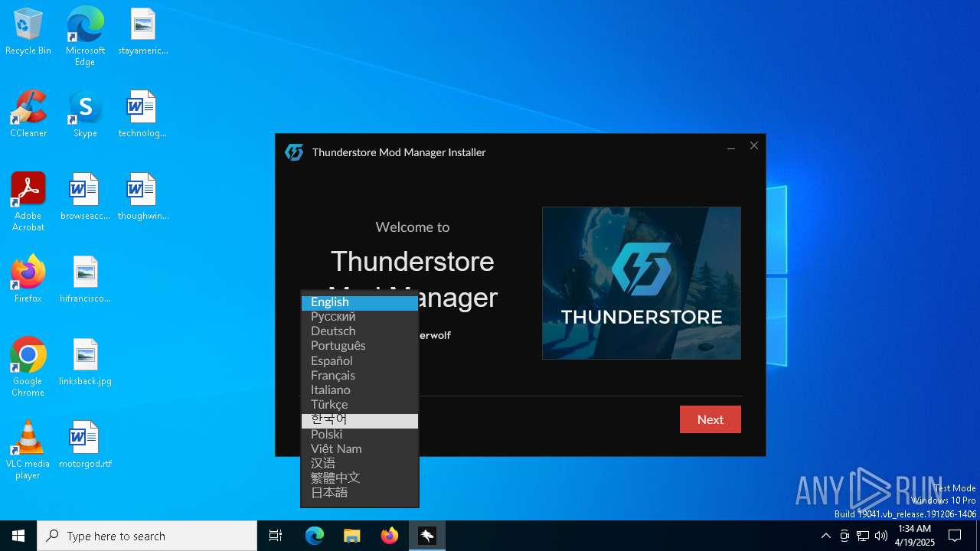Screen dimensions: 980x551
Task: Open the Recycle Bin desktop icon
Action: click(x=28, y=33)
